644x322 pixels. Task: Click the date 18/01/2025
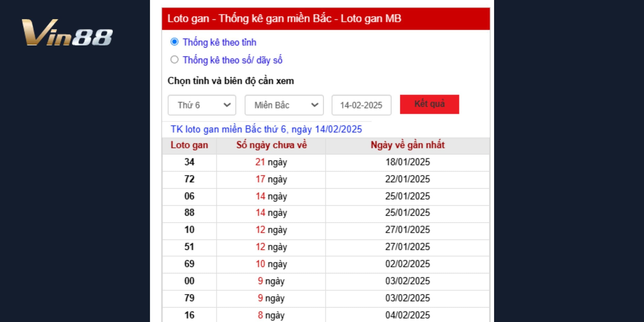(408, 162)
